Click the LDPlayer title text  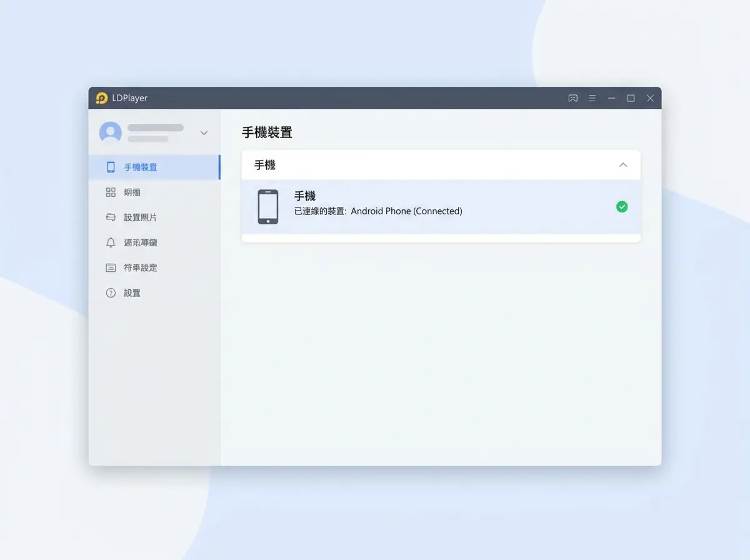[x=130, y=98]
